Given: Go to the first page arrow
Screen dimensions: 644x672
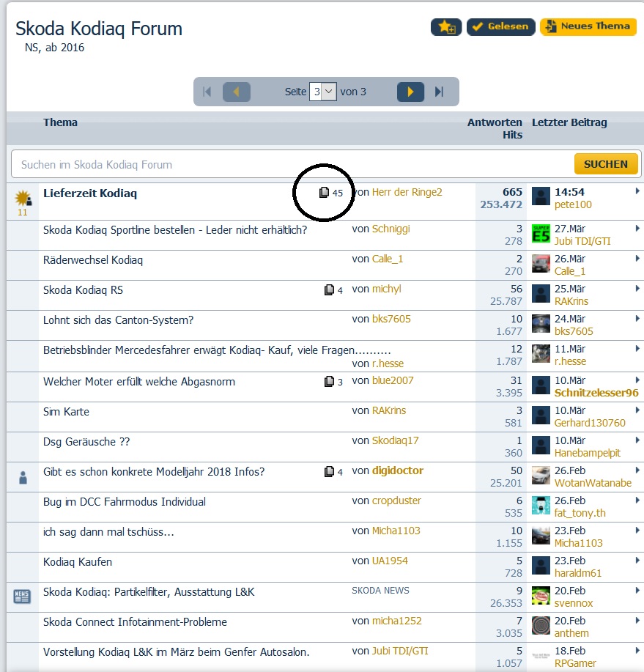Looking at the screenshot, I should click(x=207, y=92).
